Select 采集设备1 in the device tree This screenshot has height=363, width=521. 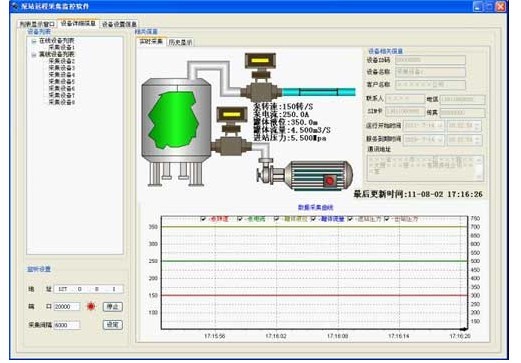[x=62, y=47]
